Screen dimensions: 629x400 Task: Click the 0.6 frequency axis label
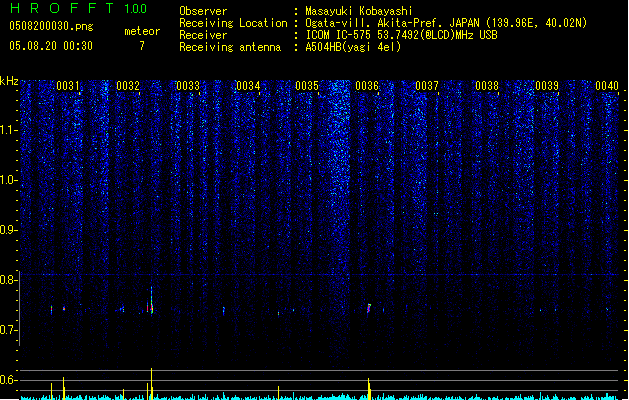[x=8, y=380]
